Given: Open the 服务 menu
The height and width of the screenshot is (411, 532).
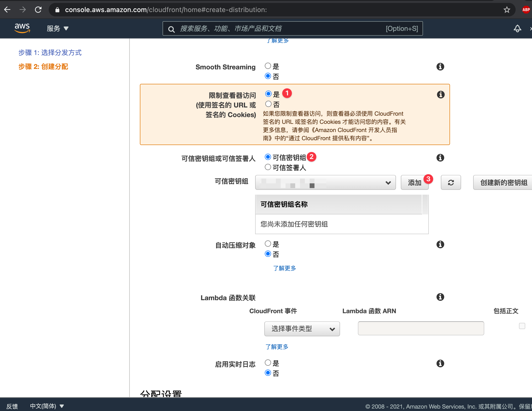Looking at the screenshot, I should click(x=57, y=28).
